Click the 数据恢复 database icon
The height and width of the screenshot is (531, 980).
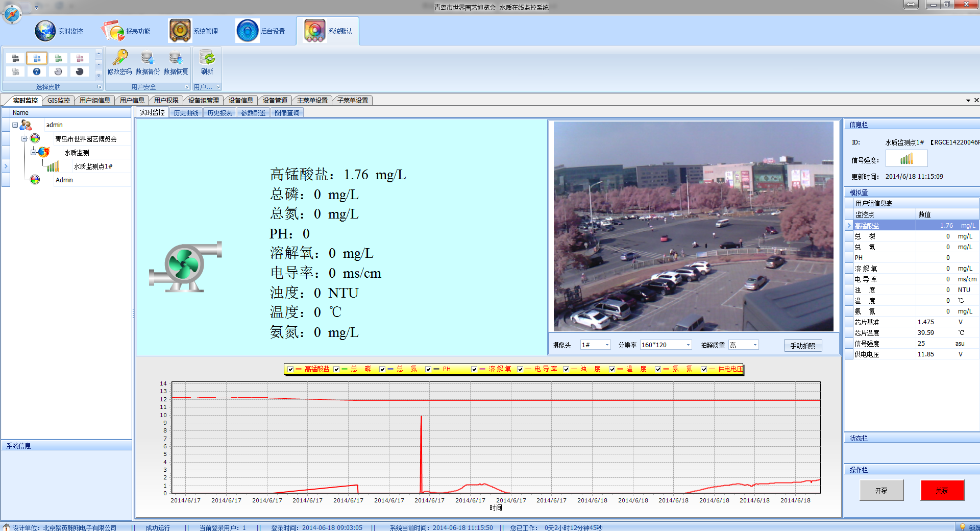pyautogui.click(x=176, y=58)
